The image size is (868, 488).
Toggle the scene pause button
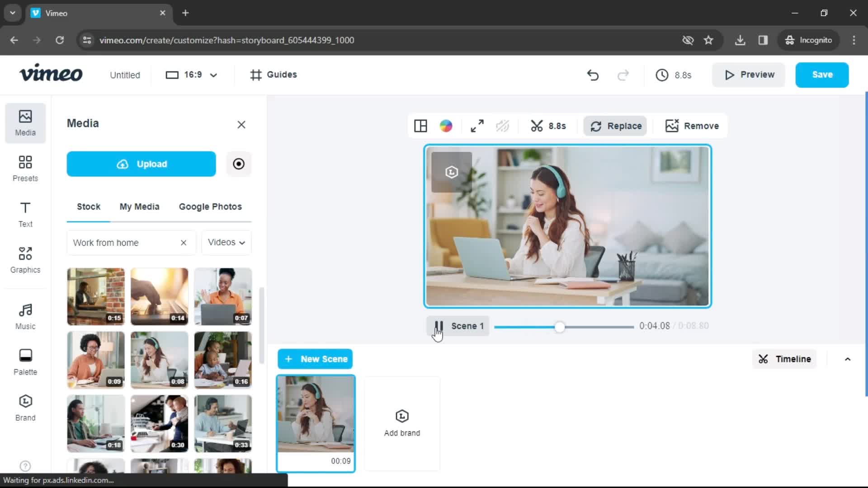pyautogui.click(x=438, y=326)
